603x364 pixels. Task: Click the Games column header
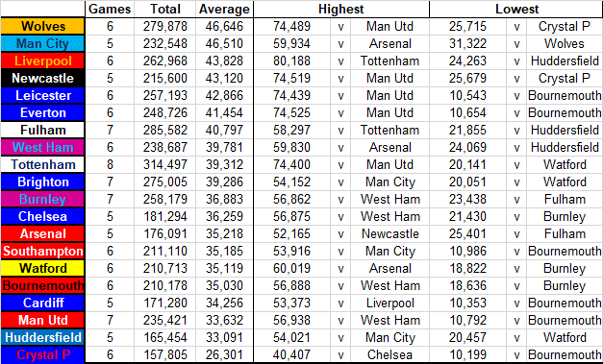click(x=110, y=9)
